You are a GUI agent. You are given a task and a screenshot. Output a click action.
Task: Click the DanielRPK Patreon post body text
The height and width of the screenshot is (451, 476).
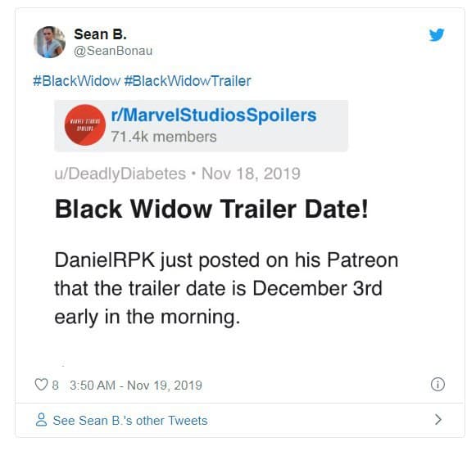(x=226, y=289)
